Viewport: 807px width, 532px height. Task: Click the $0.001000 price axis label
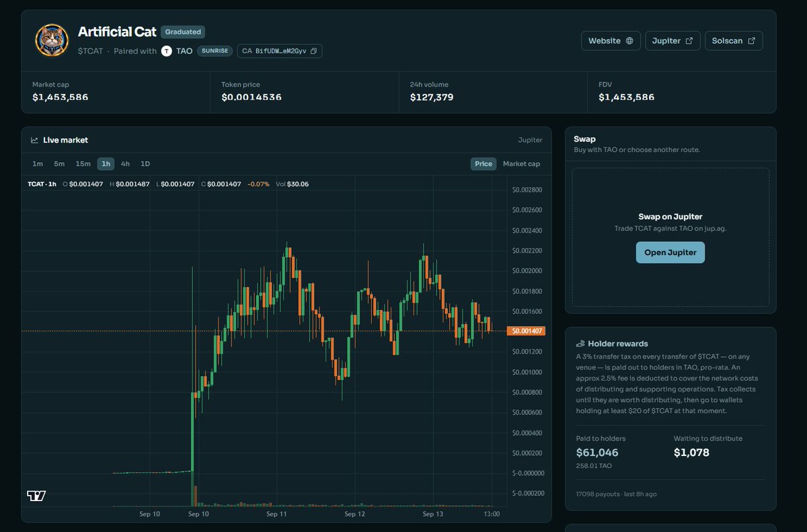click(527, 372)
